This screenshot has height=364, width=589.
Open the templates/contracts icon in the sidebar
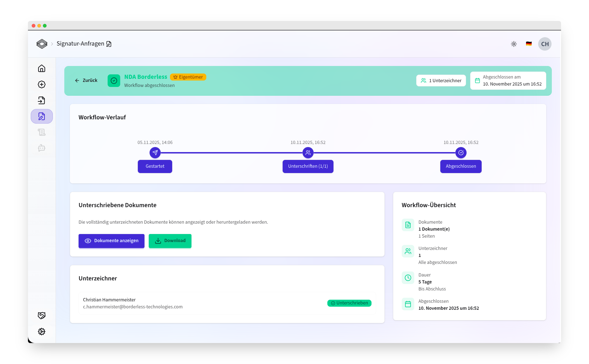pos(41,132)
